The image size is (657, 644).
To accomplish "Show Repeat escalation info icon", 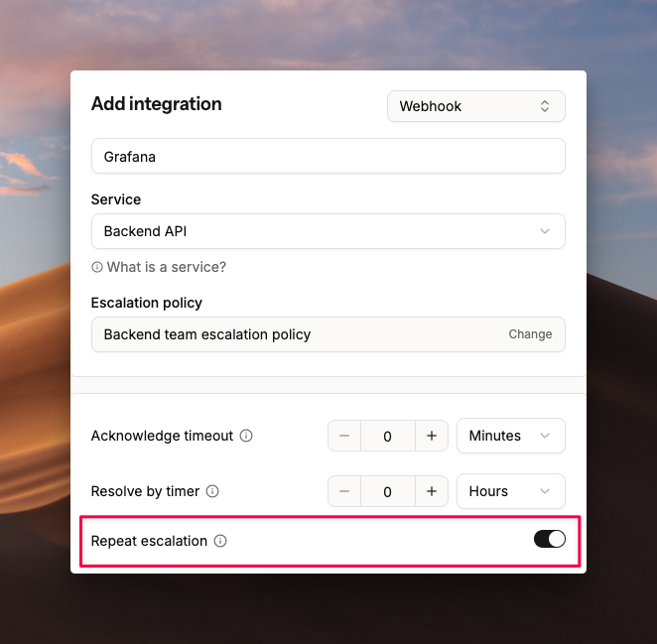I will [x=220, y=541].
